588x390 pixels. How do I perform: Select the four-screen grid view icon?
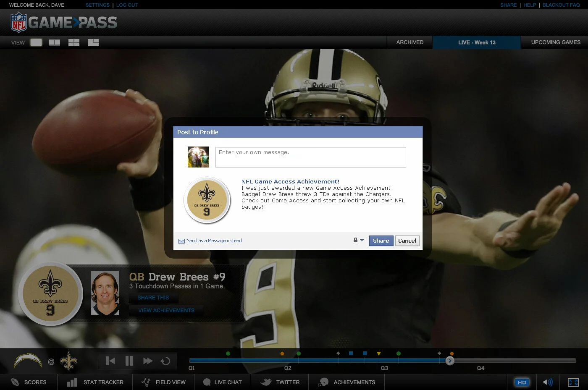pos(74,42)
